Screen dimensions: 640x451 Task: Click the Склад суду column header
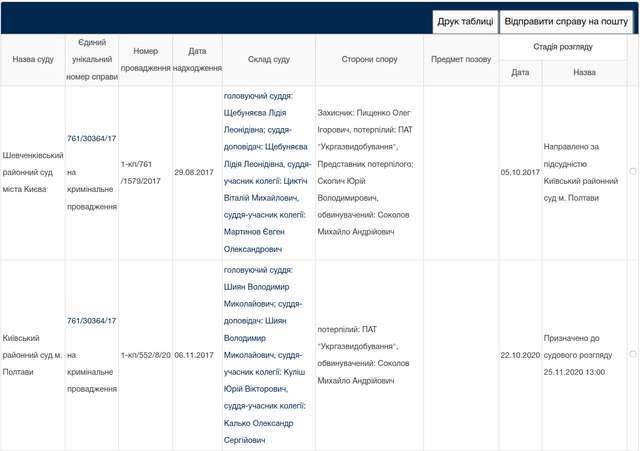(268, 60)
